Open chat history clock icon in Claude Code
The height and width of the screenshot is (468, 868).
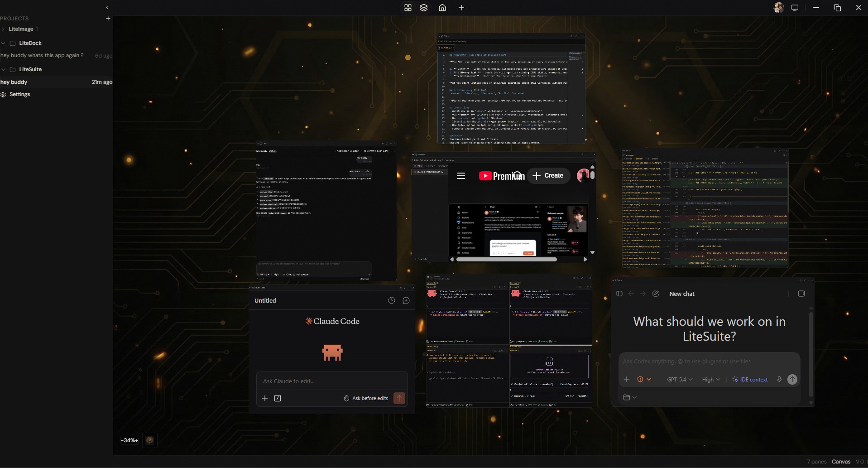[392, 300]
